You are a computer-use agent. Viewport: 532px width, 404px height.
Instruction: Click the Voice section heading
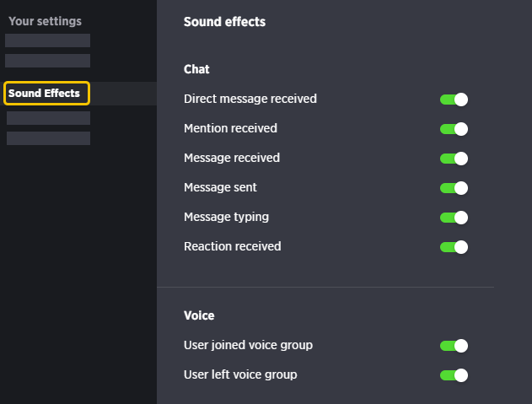tap(199, 315)
